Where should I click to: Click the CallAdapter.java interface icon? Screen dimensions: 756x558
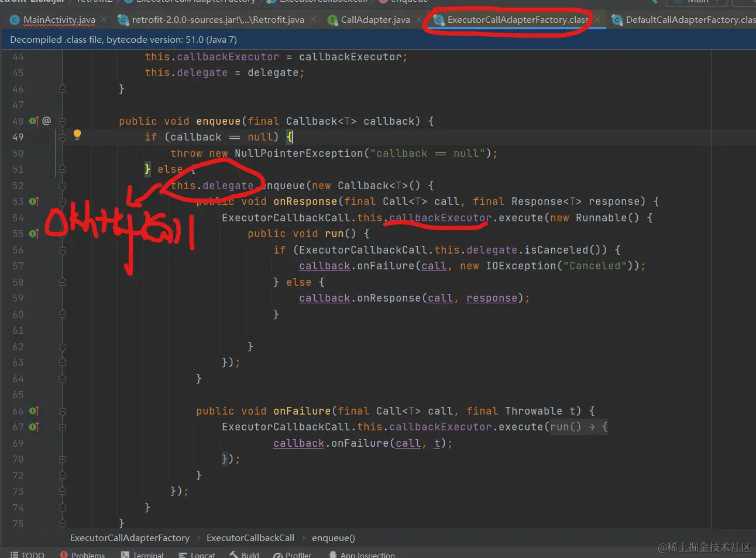(x=332, y=20)
